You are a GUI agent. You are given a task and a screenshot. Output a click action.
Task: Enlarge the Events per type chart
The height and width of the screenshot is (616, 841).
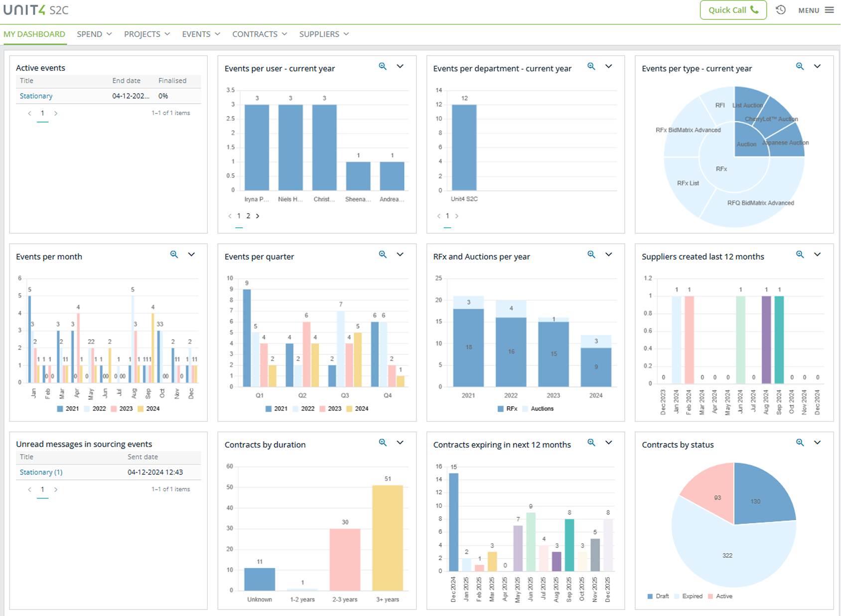click(x=800, y=66)
